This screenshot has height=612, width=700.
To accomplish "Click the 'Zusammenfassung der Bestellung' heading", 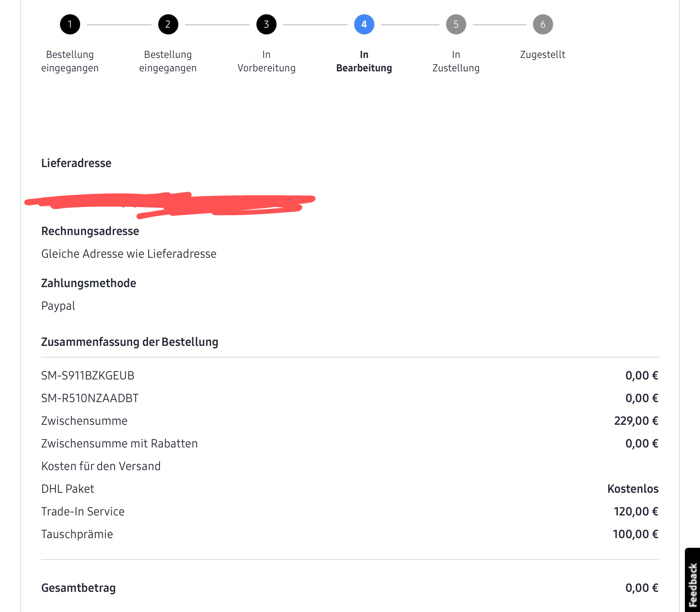I will (x=130, y=342).
